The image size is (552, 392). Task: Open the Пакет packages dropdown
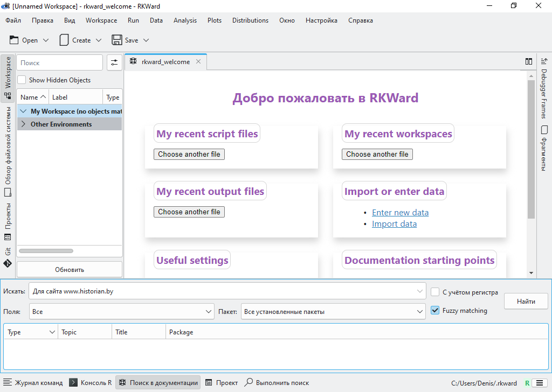334,311
